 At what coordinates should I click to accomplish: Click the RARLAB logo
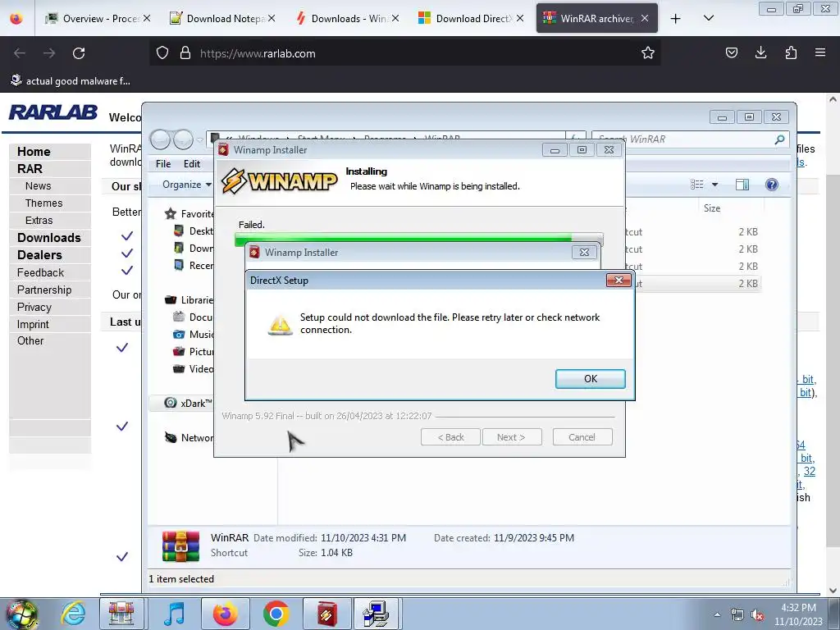pos(52,112)
